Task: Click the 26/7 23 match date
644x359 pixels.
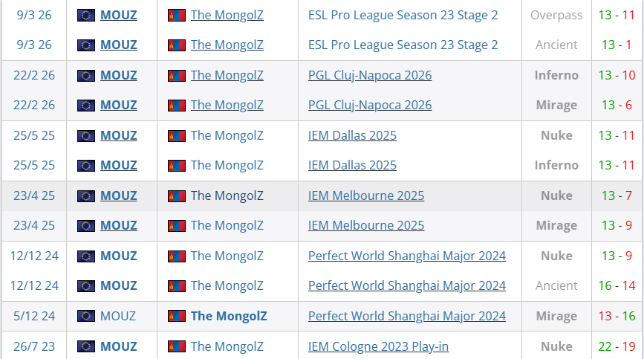Action: coord(33,346)
